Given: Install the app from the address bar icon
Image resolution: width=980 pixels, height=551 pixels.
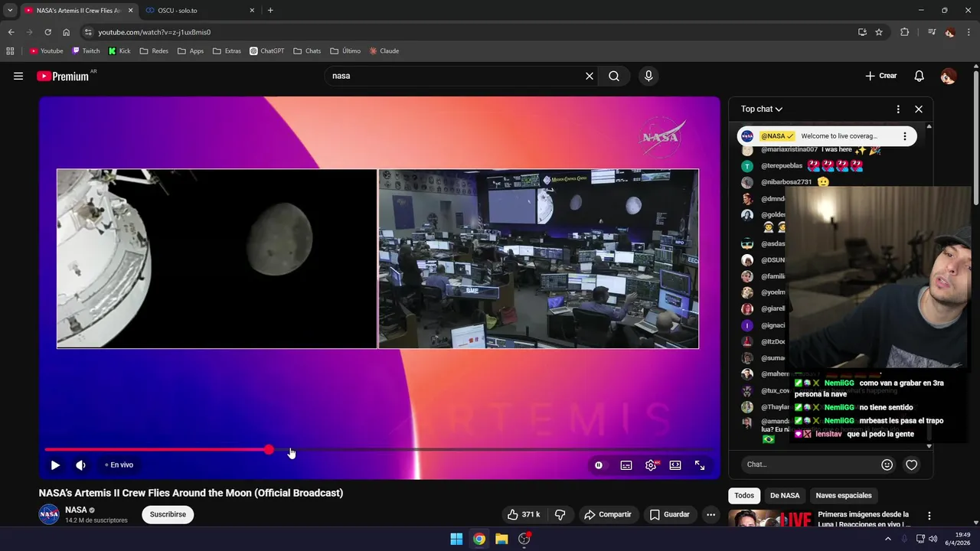Looking at the screenshot, I should 862,32.
